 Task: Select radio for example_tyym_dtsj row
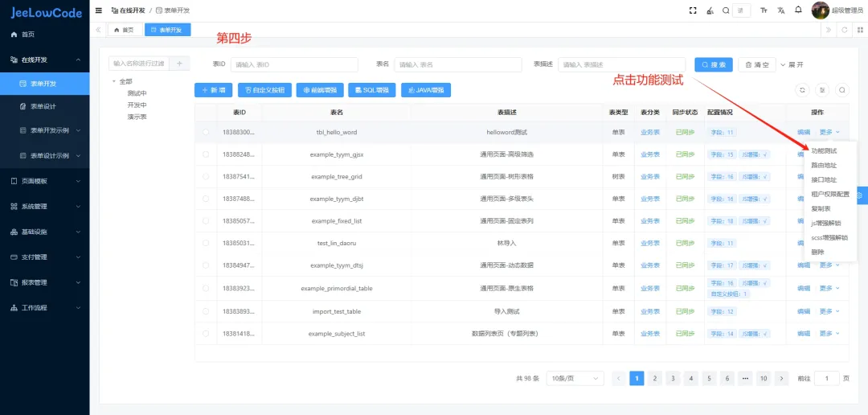[206, 265]
